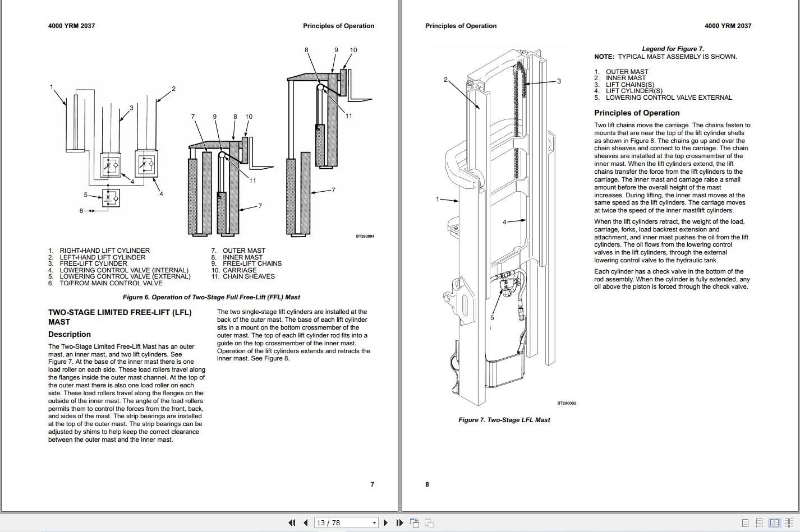Viewport: 800px width, 532px height.
Task: Click legend entry CARRIAGE in Figure 6
Action: pos(240,270)
